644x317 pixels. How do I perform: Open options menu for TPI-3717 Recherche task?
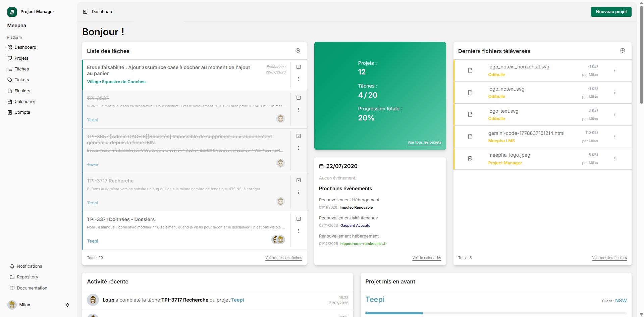(299, 192)
